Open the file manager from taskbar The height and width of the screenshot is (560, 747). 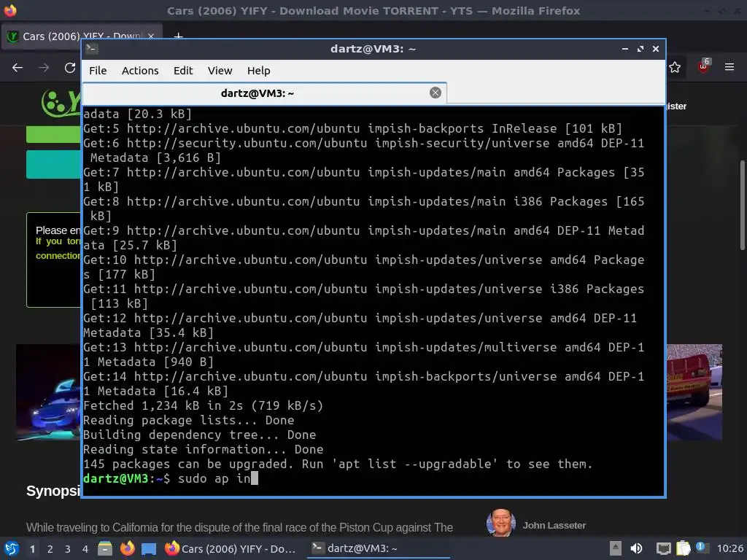[105, 548]
